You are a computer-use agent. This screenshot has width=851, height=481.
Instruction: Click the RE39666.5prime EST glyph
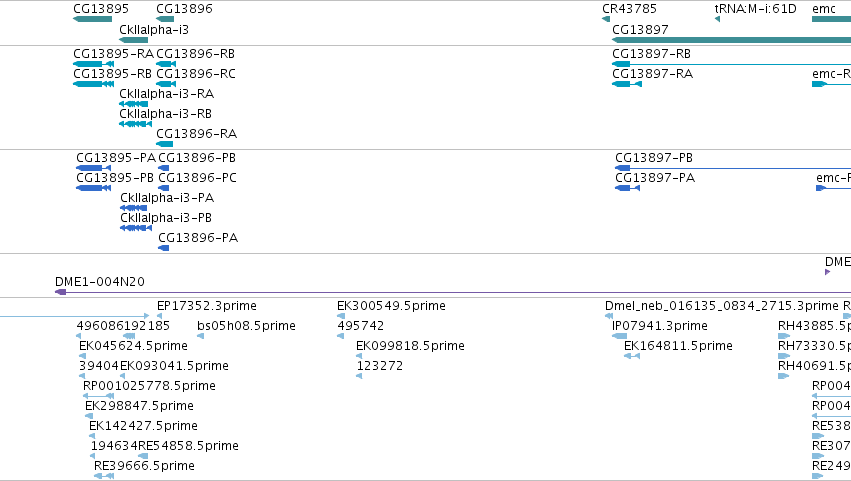click(104, 476)
